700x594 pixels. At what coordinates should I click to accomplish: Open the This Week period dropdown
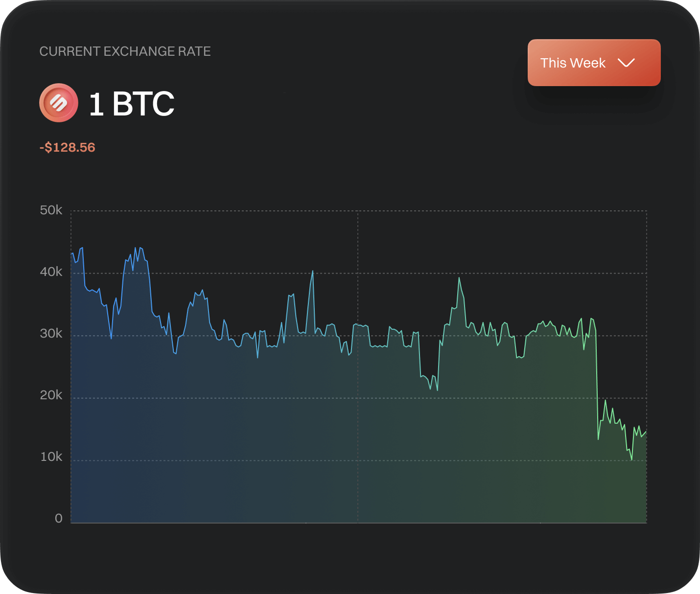click(x=594, y=63)
